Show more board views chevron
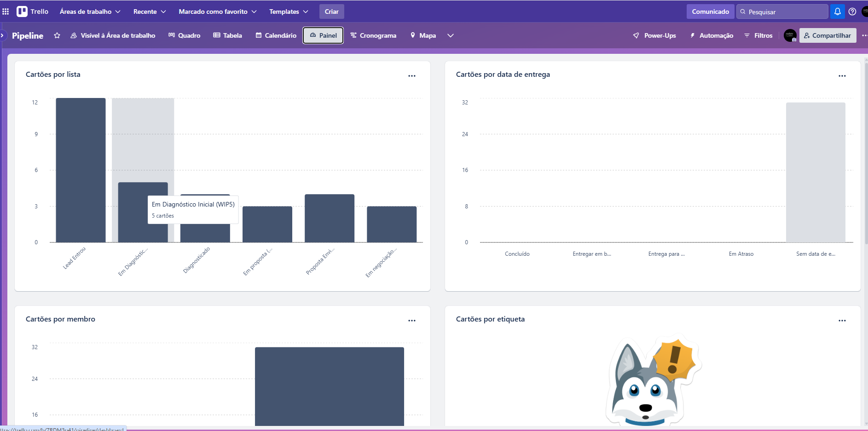The height and width of the screenshot is (431, 868). pos(451,35)
